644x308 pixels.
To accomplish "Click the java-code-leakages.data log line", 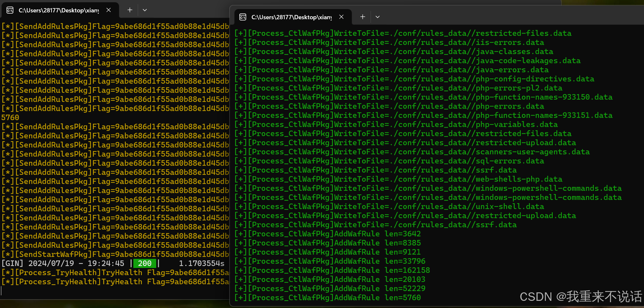I will tap(408, 61).
